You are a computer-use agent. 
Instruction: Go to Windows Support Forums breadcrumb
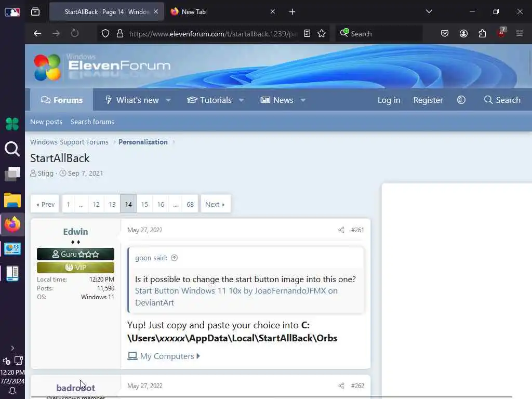pos(69,142)
